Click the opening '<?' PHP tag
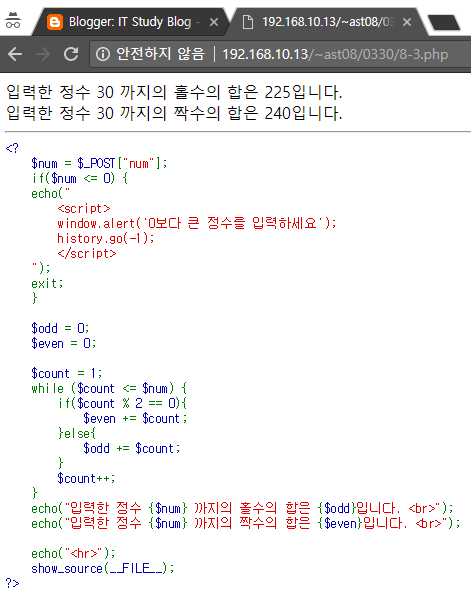This screenshot has width=471, height=594. [12, 148]
